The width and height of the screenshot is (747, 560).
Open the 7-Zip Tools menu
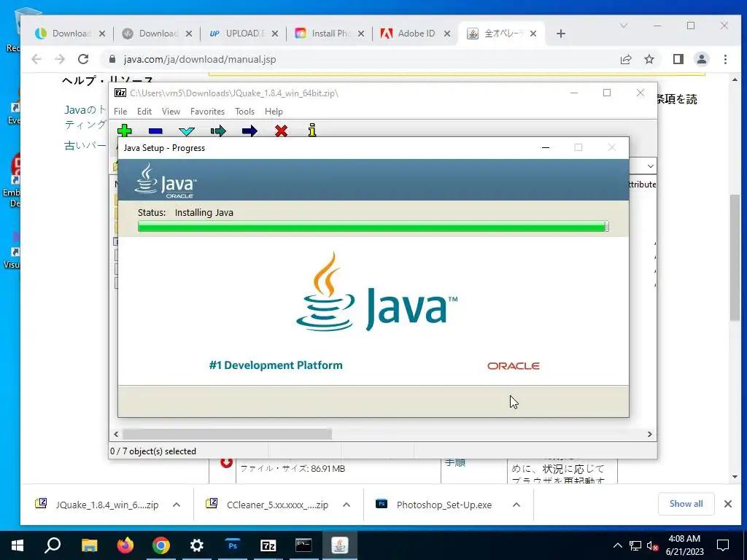point(244,112)
